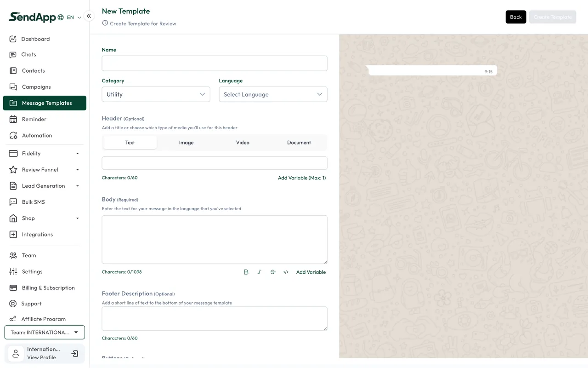Click the SendApp logo

click(x=32, y=17)
